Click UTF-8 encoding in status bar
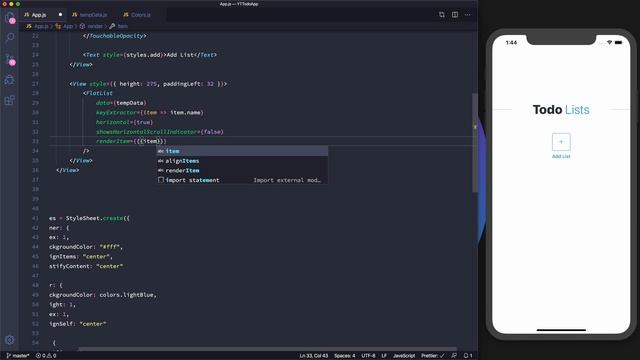640x360 pixels. point(368,356)
